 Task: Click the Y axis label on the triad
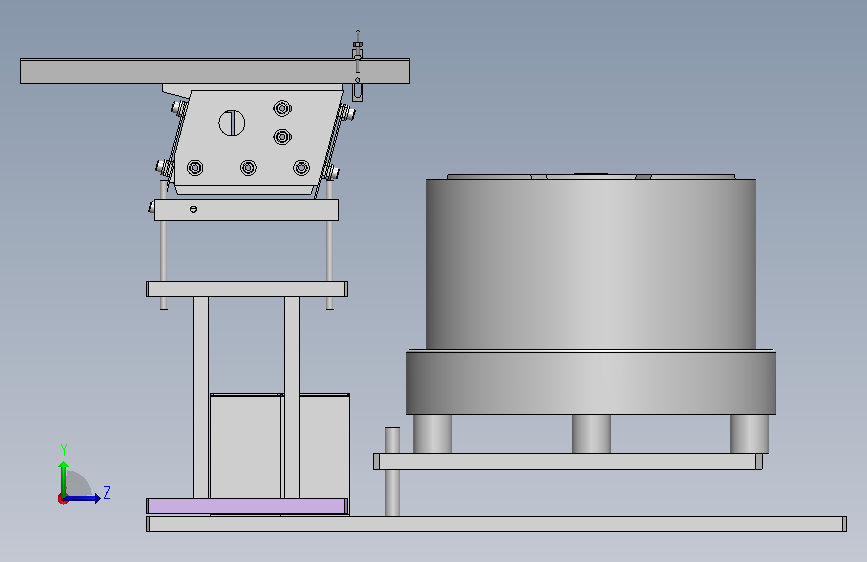[x=64, y=450]
